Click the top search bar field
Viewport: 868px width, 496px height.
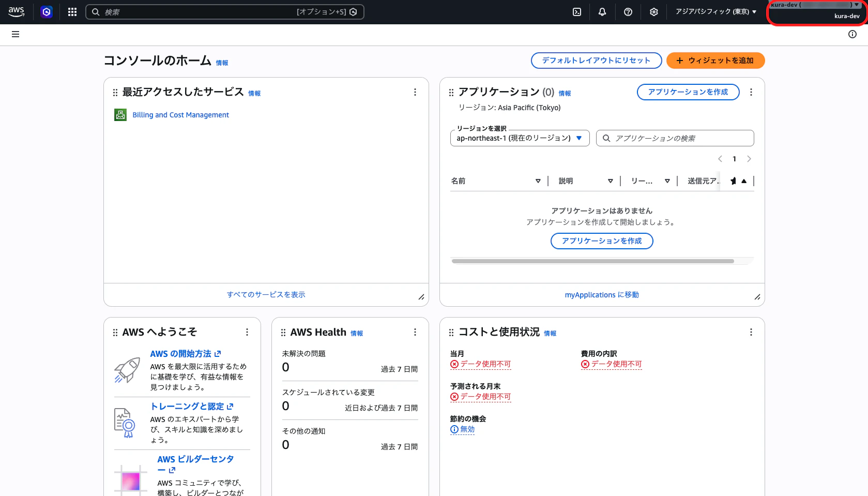coord(225,12)
